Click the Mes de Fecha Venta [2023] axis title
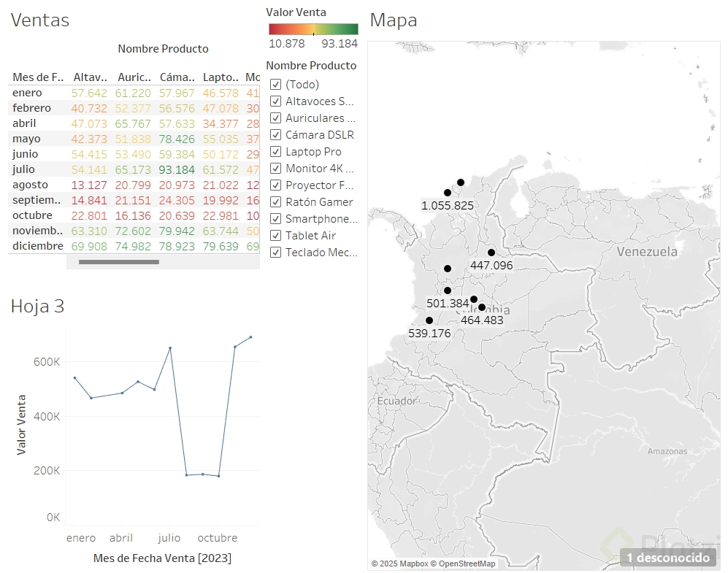The width and height of the screenshot is (728, 573). click(x=163, y=558)
